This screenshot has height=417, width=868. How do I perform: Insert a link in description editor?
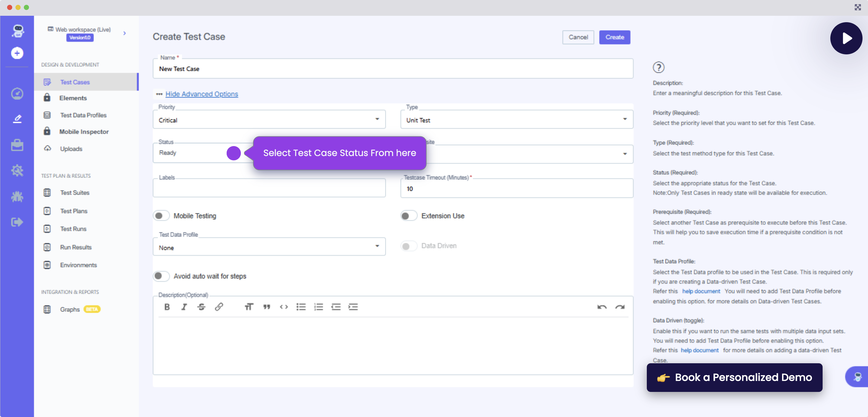click(x=219, y=307)
